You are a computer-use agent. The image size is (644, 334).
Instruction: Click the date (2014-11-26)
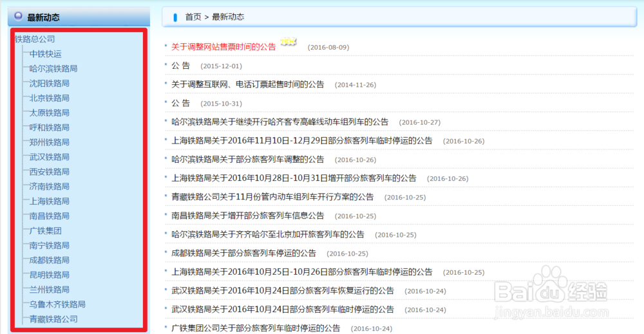355,85
